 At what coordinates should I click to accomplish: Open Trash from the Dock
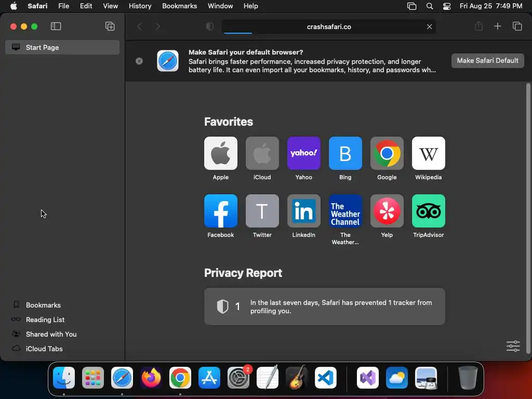tap(468, 378)
